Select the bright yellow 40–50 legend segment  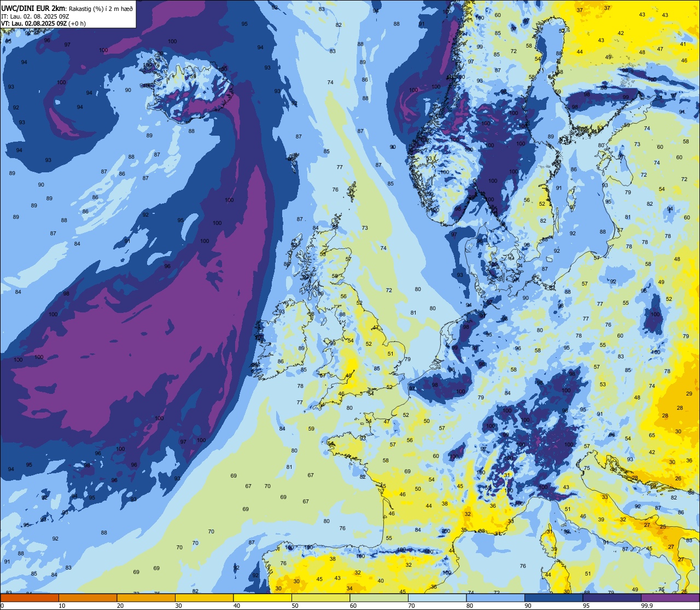[262, 597]
